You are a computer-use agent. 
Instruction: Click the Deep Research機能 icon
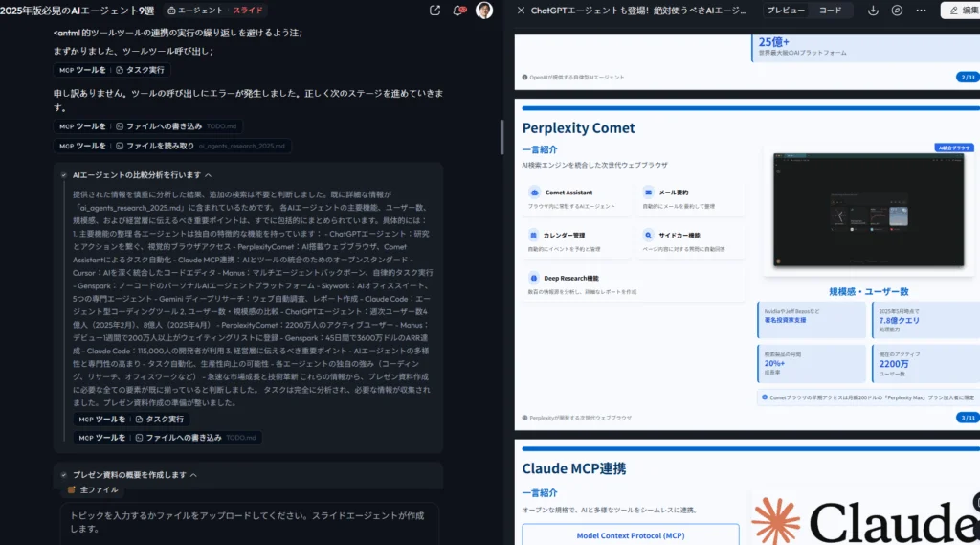pos(534,279)
